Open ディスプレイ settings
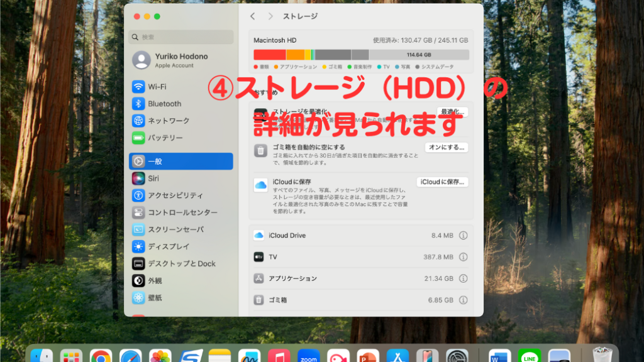The height and width of the screenshot is (362, 644). tap(168, 246)
